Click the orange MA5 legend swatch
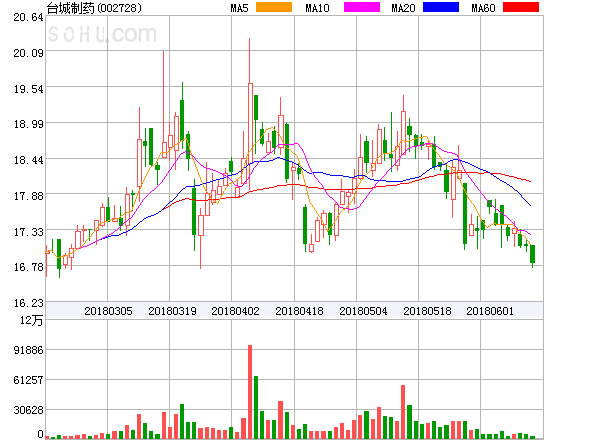Screen dimensions: 600x440 coord(274,7)
